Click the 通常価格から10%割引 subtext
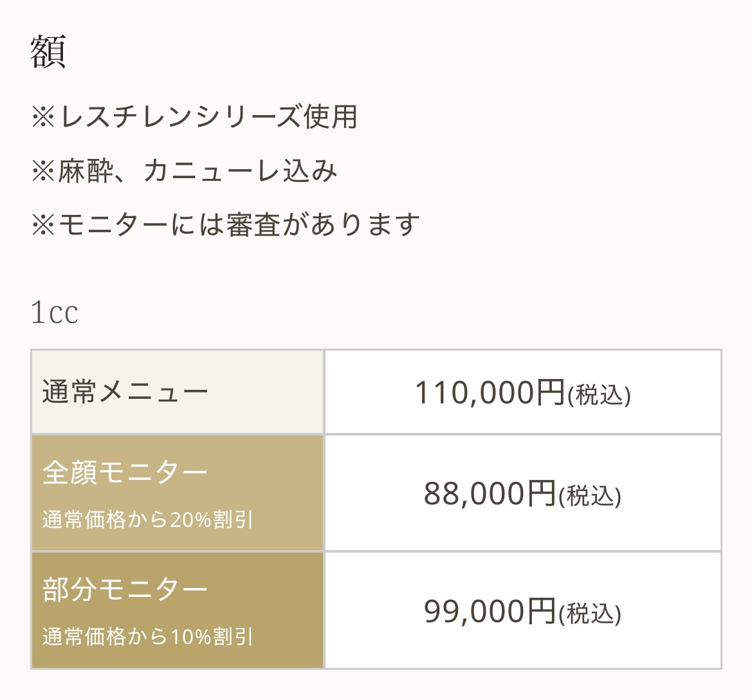The image size is (752, 700). pos(148,636)
